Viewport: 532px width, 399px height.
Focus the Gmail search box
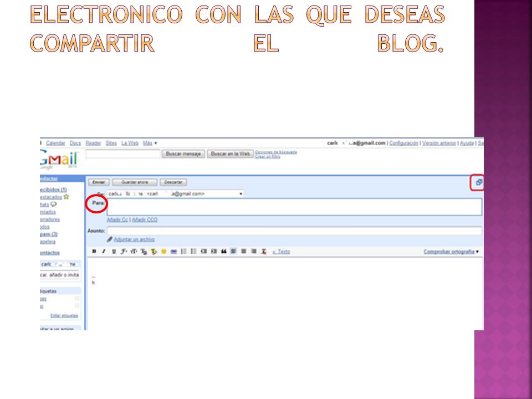(123, 154)
